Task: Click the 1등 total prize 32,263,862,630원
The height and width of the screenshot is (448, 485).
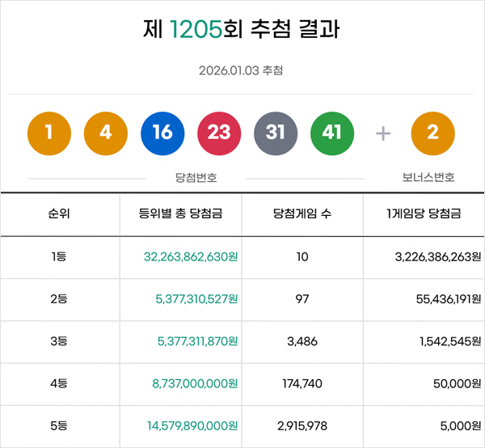Action: click(x=190, y=256)
